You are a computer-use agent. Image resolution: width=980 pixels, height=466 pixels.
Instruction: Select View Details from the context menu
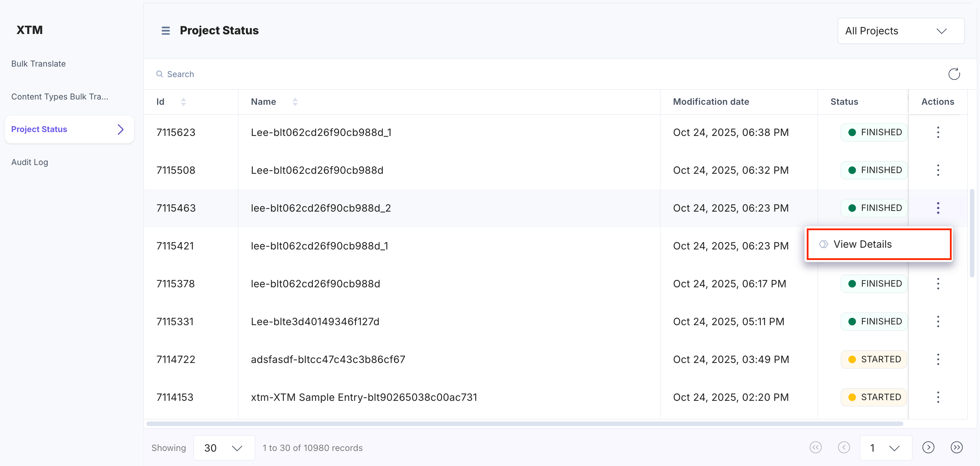point(863,244)
